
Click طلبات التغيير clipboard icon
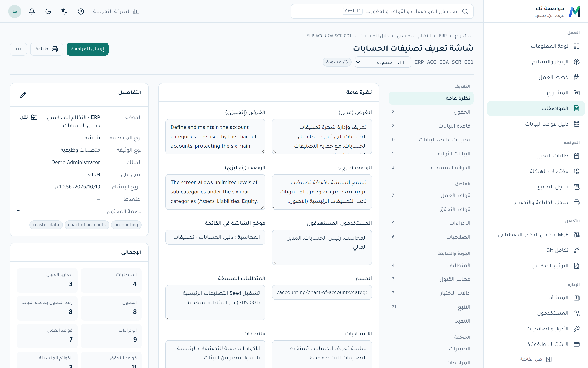(576, 156)
